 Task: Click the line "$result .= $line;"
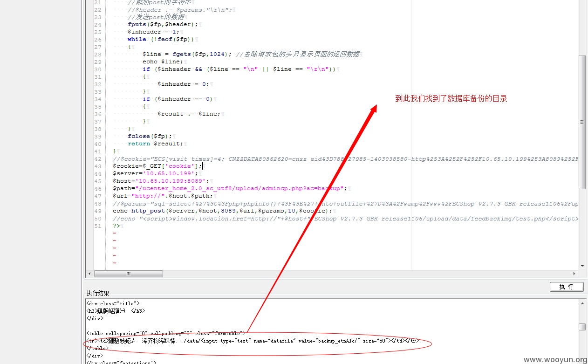click(x=189, y=114)
